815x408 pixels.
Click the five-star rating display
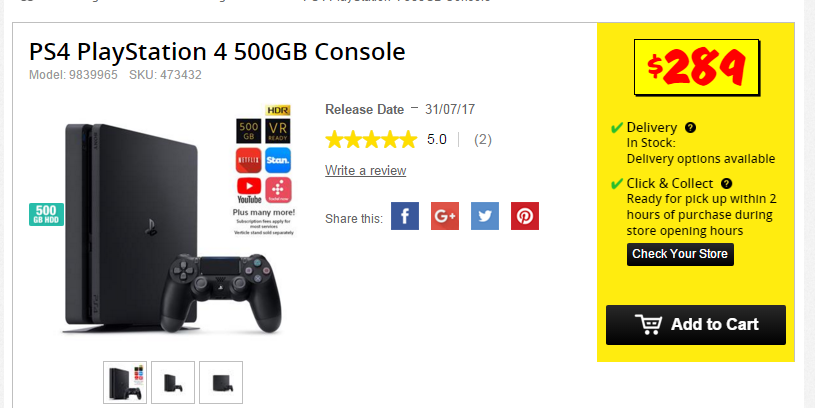(371, 140)
